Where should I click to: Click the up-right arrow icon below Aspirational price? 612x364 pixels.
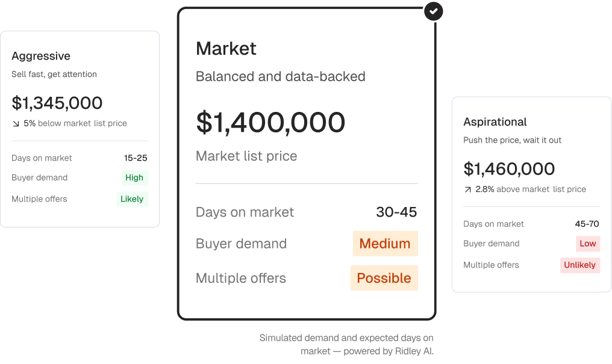pyautogui.click(x=467, y=189)
